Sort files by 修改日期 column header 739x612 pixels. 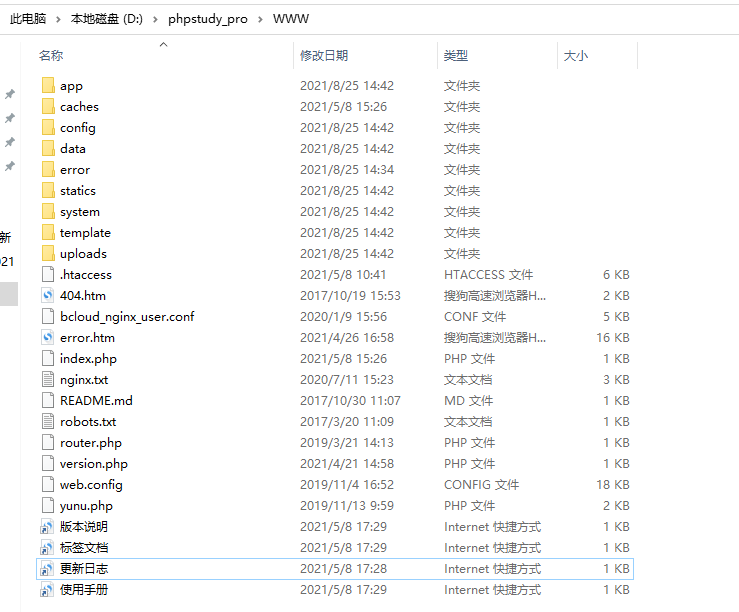[324, 56]
